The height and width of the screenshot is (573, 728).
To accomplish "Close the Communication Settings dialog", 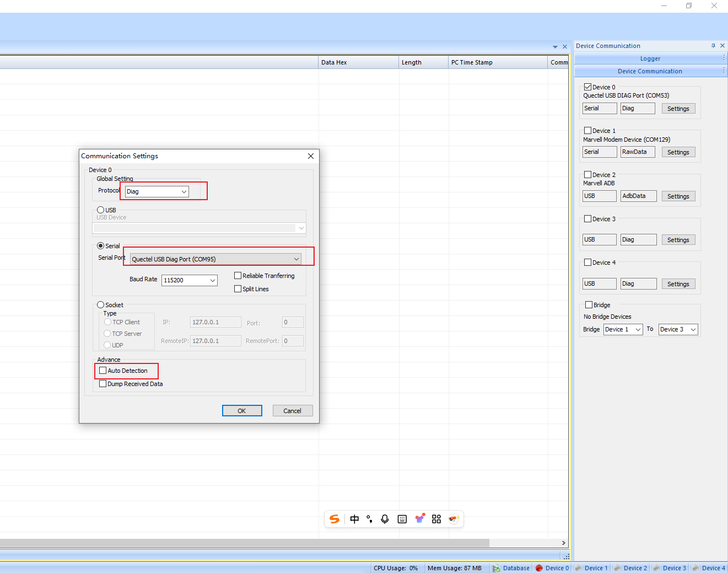I will coord(311,156).
